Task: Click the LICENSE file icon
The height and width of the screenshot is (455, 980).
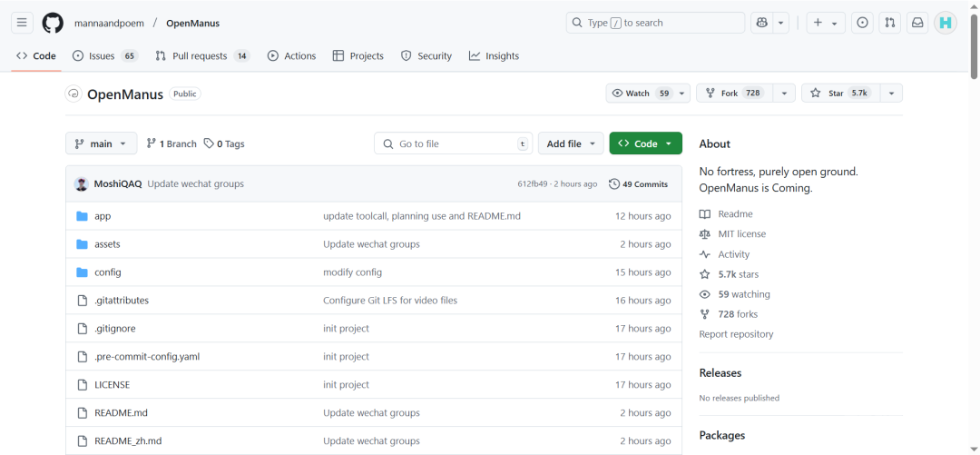Action: coord(82,385)
